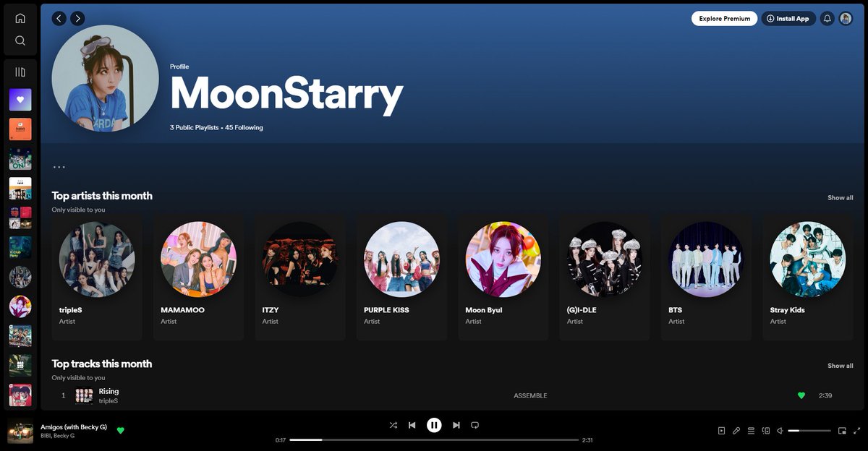The height and width of the screenshot is (451, 868).
Task: Click the Rising album art thumbnail
Action: [85, 395]
